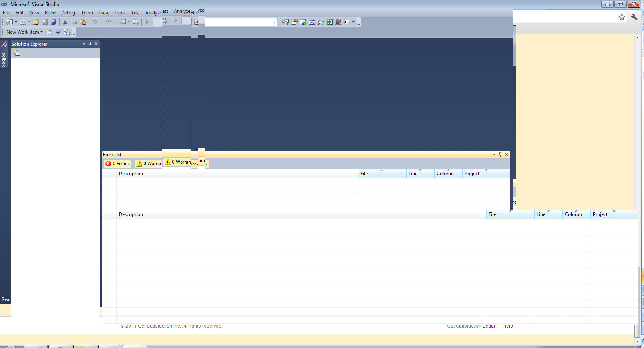Click the Paste clipboard icon
Screen dimensions: 644x348
pyautogui.click(x=83, y=22)
